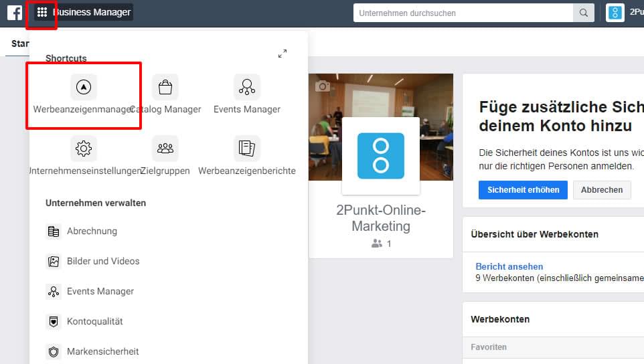This screenshot has height=364, width=644.
Task: Click the Sicherheit erhöhen button
Action: pyautogui.click(x=523, y=190)
